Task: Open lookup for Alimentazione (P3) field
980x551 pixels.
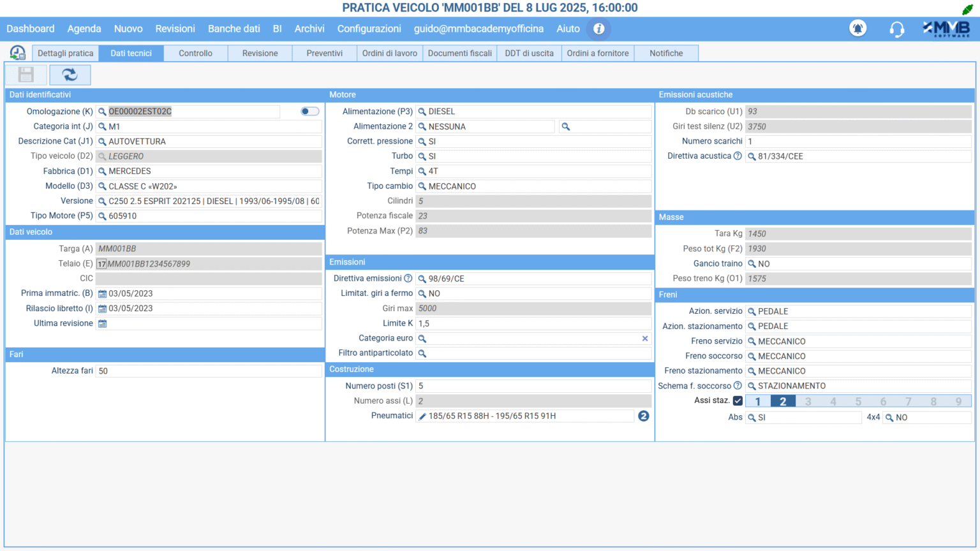Action: pos(422,112)
